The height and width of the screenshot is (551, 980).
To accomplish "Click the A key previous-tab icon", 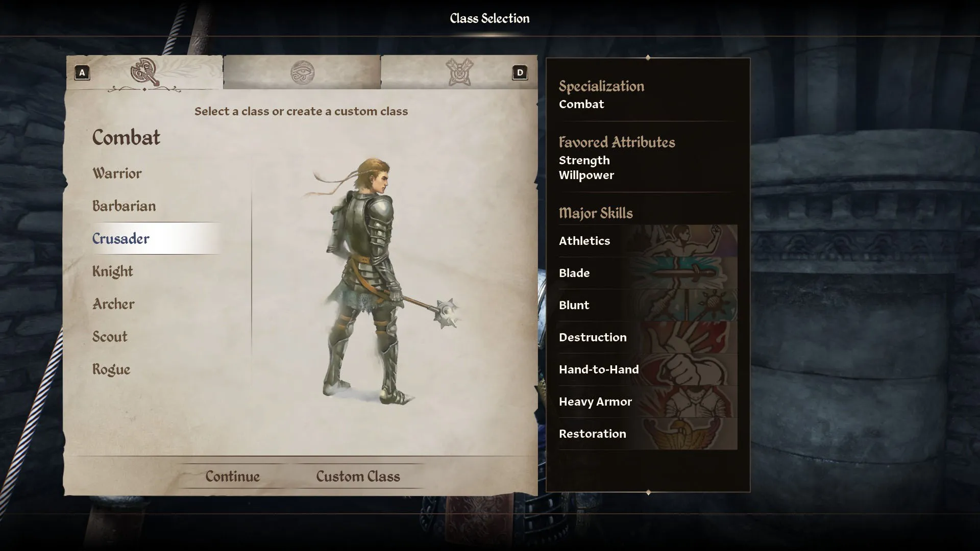I will pyautogui.click(x=82, y=72).
